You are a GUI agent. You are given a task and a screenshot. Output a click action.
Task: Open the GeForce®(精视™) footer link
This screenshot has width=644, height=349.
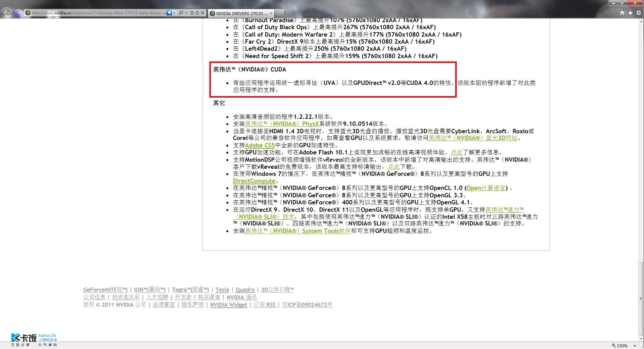[x=105, y=290]
